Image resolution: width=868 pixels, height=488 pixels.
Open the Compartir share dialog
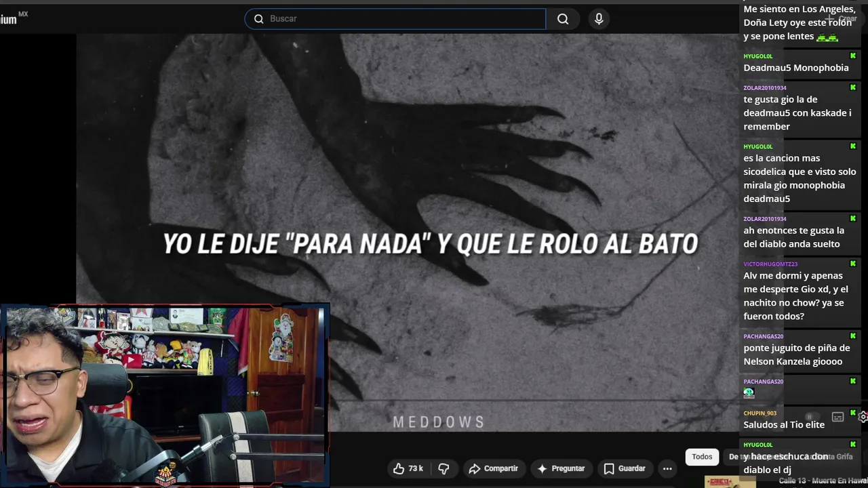(493, 468)
